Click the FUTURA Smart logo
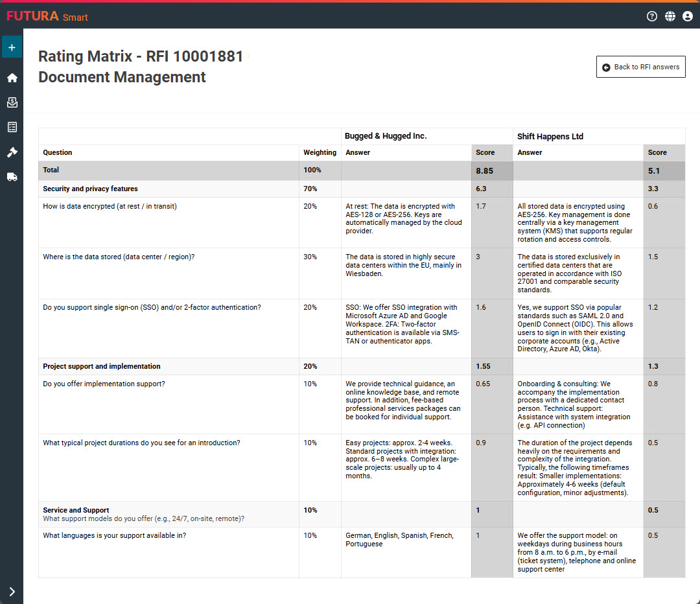The width and height of the screenshot is (700, 604). [x=47, y=16]
